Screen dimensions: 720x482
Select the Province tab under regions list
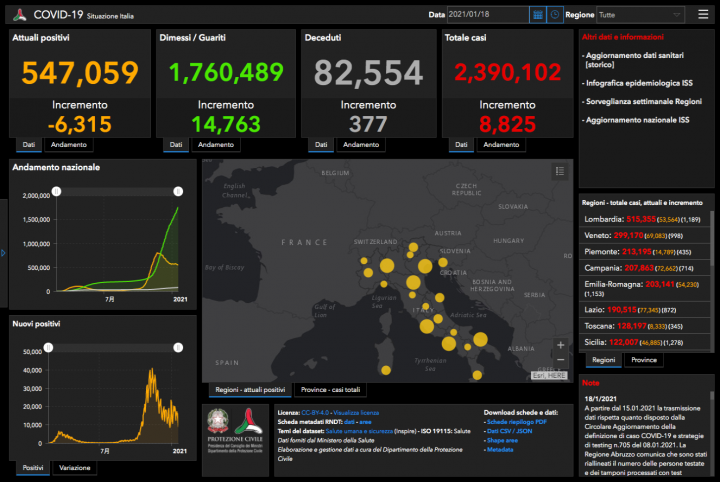click(x=644, y=360)
